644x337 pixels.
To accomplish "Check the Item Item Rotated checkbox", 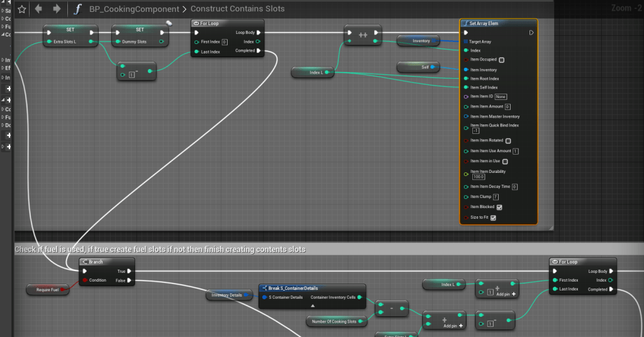I will pos(508,141).
